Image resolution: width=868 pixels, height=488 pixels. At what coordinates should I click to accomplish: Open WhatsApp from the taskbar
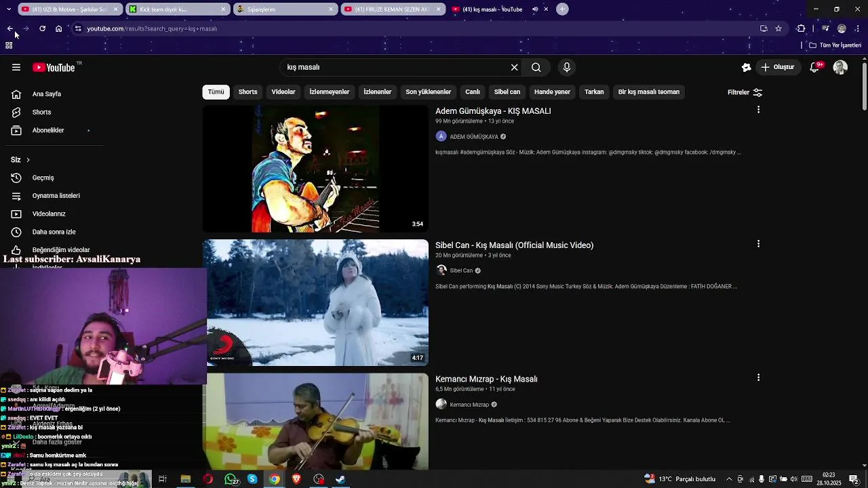[231, 479]
